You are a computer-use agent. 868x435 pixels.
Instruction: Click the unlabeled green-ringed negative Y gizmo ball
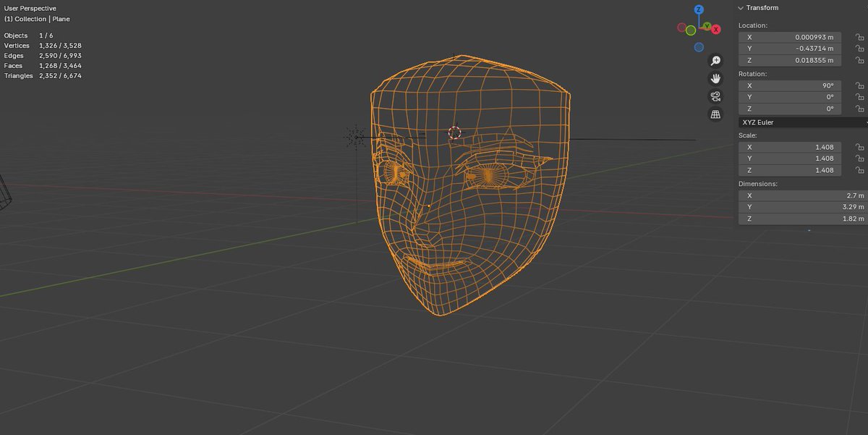point(691,30)
